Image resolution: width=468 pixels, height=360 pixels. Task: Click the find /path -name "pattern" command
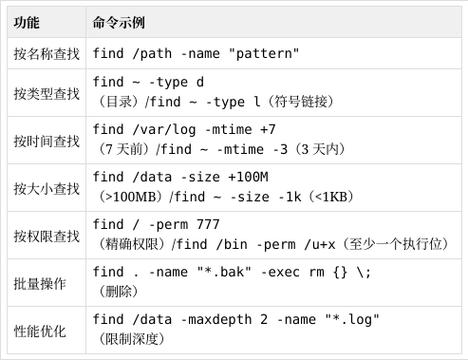point(196,53)
